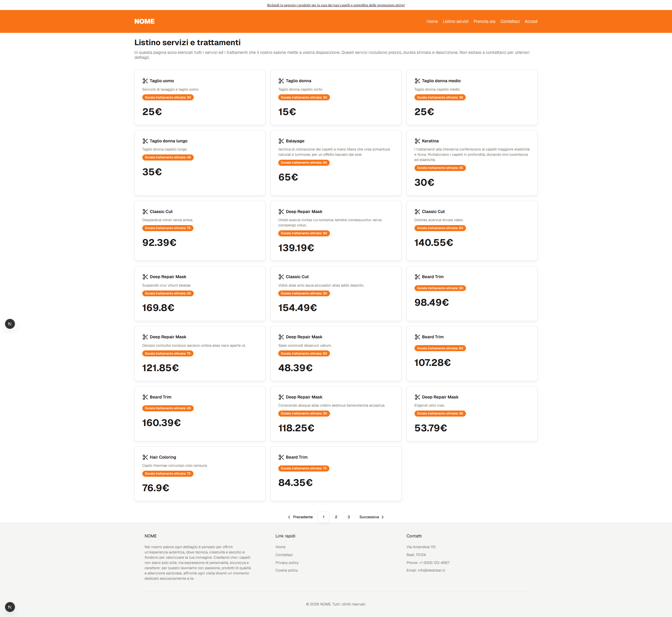
Task: Click the scissors icon next to Keratina
Action: pyautogui.click(x=417, y=141)
